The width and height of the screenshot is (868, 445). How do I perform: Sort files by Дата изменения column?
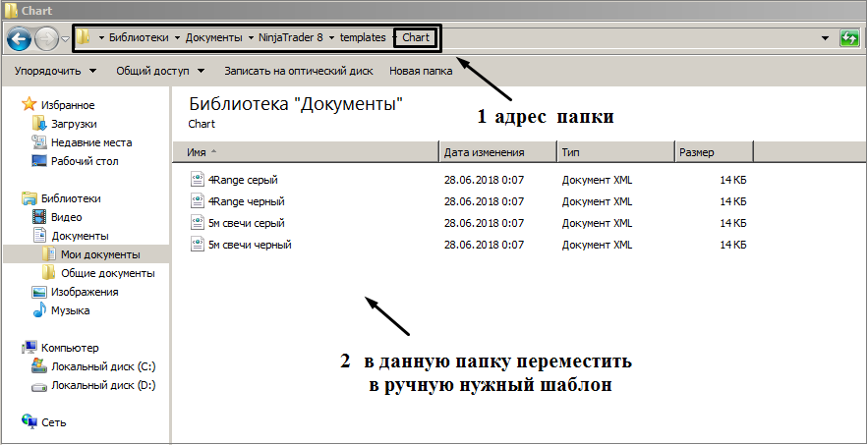pos(484,152)
